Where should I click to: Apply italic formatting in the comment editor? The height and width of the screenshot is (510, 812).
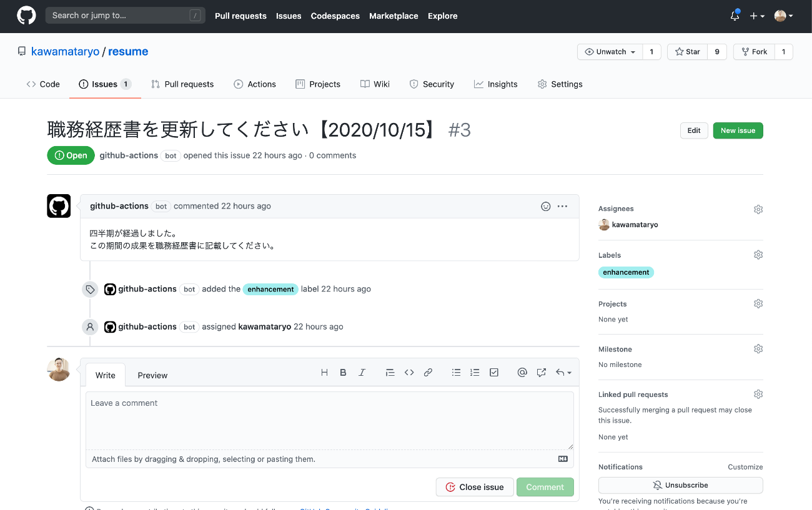click(362, 373)
